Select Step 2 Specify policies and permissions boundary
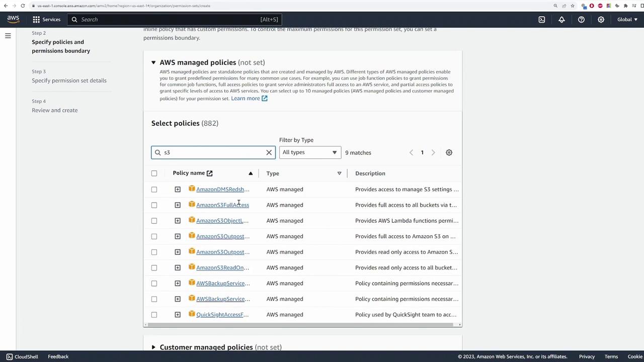This screenshot has height=362, width=644. click(x=61, y=46)
